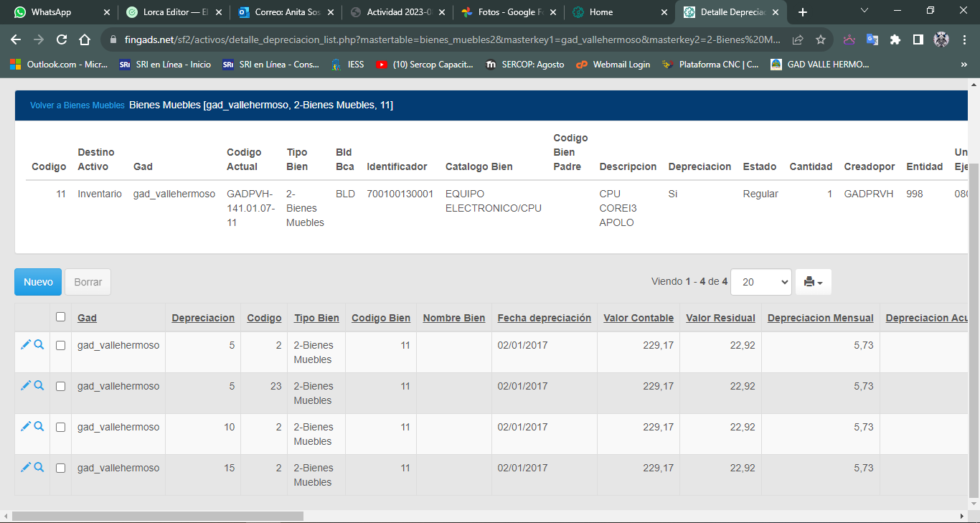The width and height of the screenshot is (980, 523).
Task: Check the box for Depreciacion 15 row
Action: click(60, 468)
